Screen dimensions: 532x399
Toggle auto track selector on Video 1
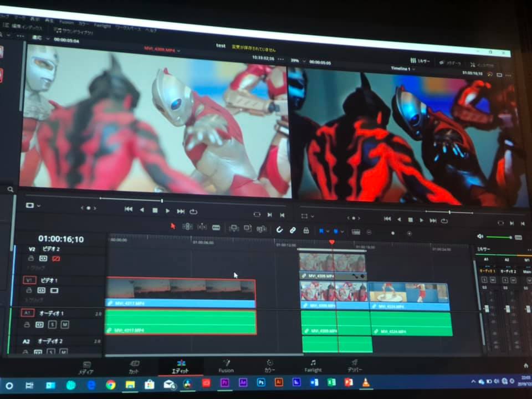point(42,290)
